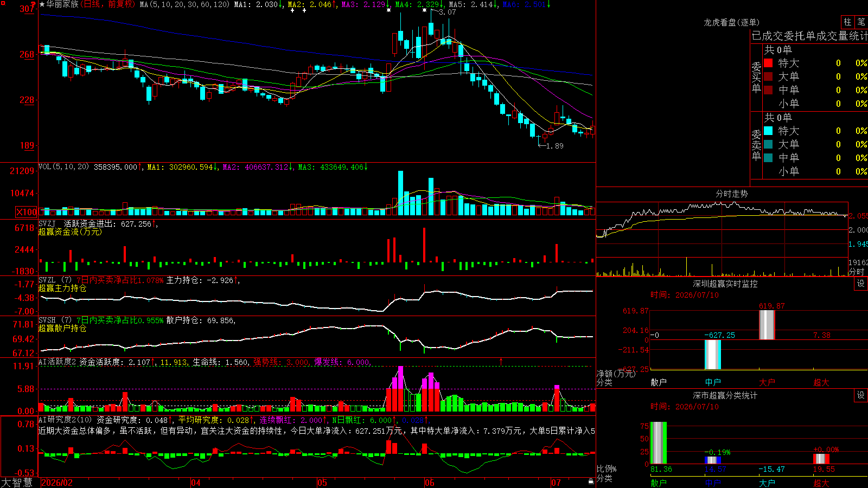
Task: Click the cyan 特大 sell-order color swatch
Action: tap(768, 131)
